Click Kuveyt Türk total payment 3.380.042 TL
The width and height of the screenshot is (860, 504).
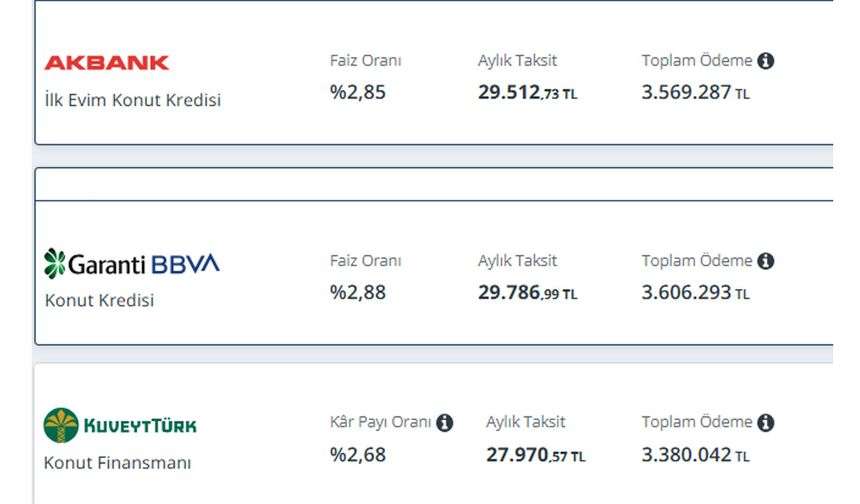coord(695,455)
